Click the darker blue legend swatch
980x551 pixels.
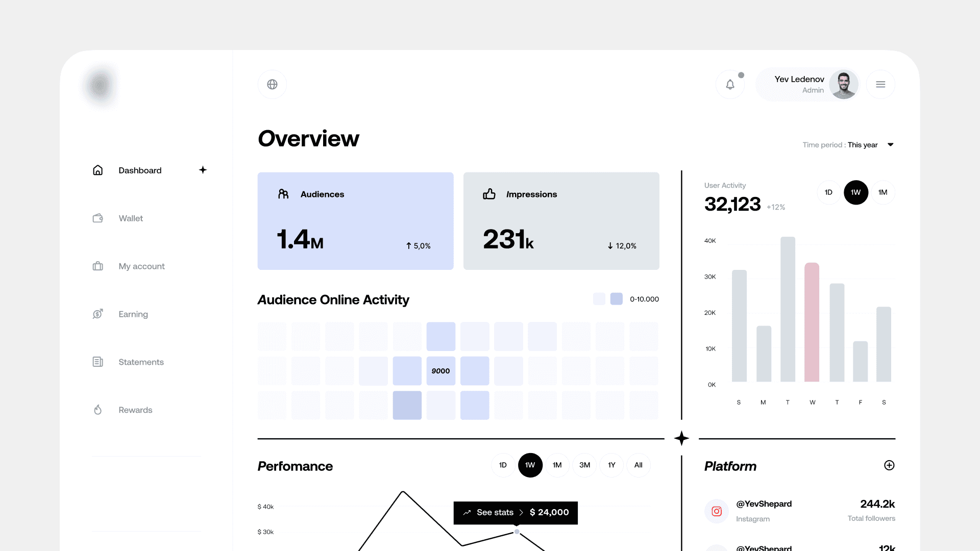pyautogui.click(x=617, y=299)
